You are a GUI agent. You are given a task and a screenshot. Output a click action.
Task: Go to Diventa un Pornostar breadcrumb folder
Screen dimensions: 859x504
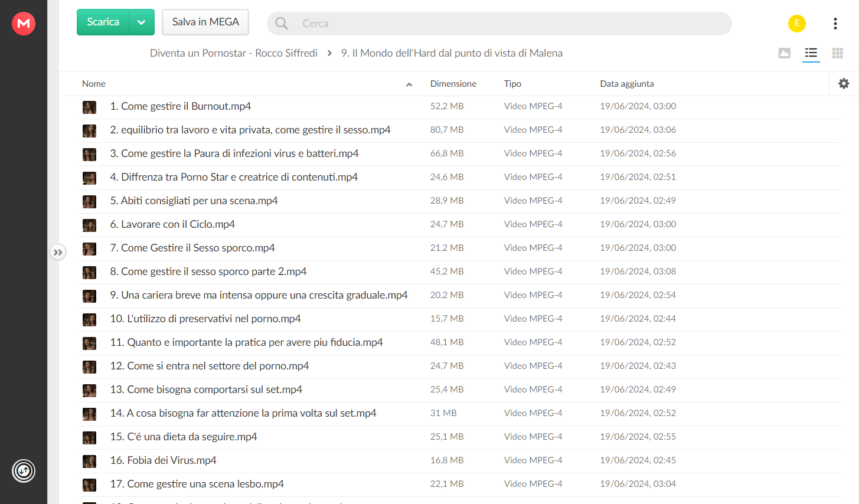(x=234, y=53)
